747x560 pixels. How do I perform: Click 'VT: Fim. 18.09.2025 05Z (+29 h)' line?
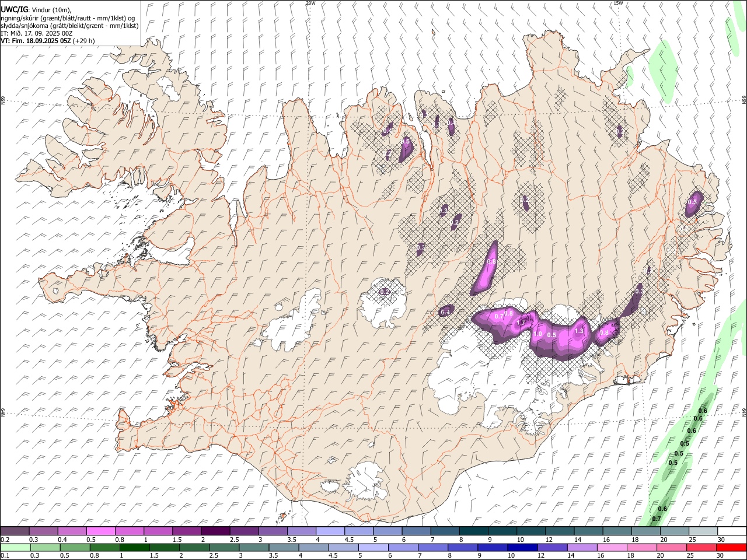[x=48, y=41]
